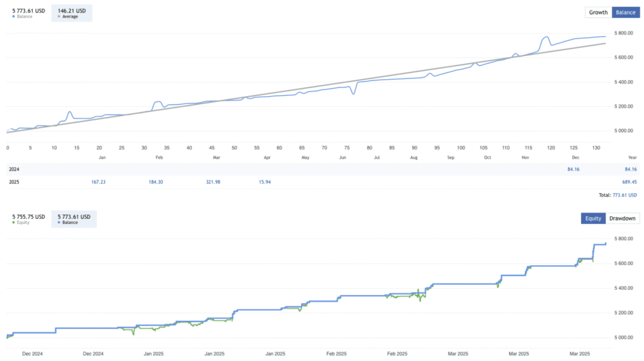Click the gray Average legend dot
This screenshot has height=361, width=644.
point(59,16)
